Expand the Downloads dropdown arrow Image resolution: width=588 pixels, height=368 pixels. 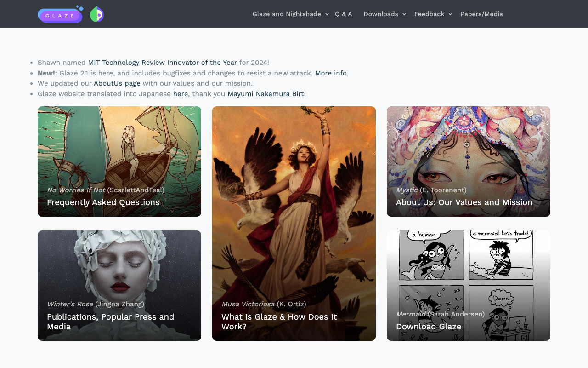(404, 14)
